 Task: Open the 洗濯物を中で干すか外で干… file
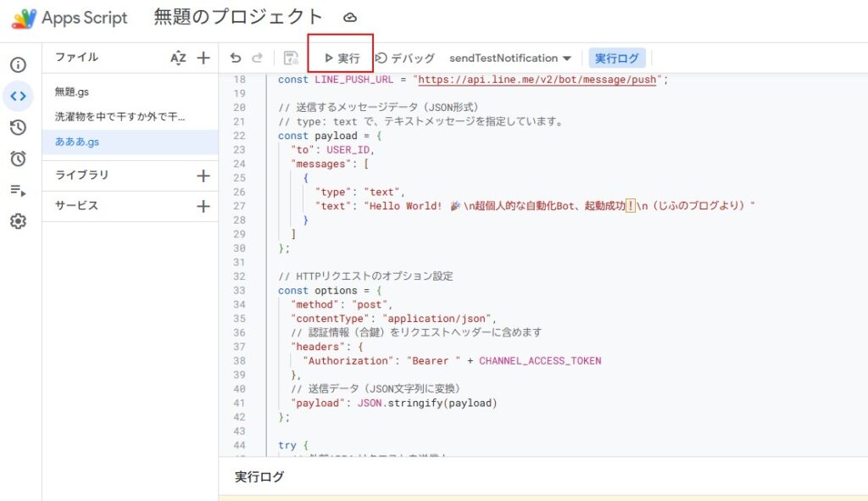pyautogui.click(x=120, y=116)
